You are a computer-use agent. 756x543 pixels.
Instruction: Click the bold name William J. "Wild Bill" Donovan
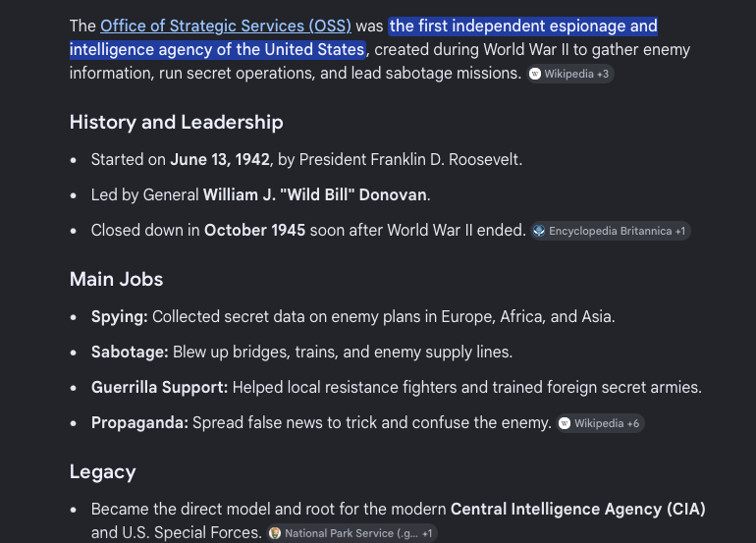pyautogui.click(x=315, y=194)
